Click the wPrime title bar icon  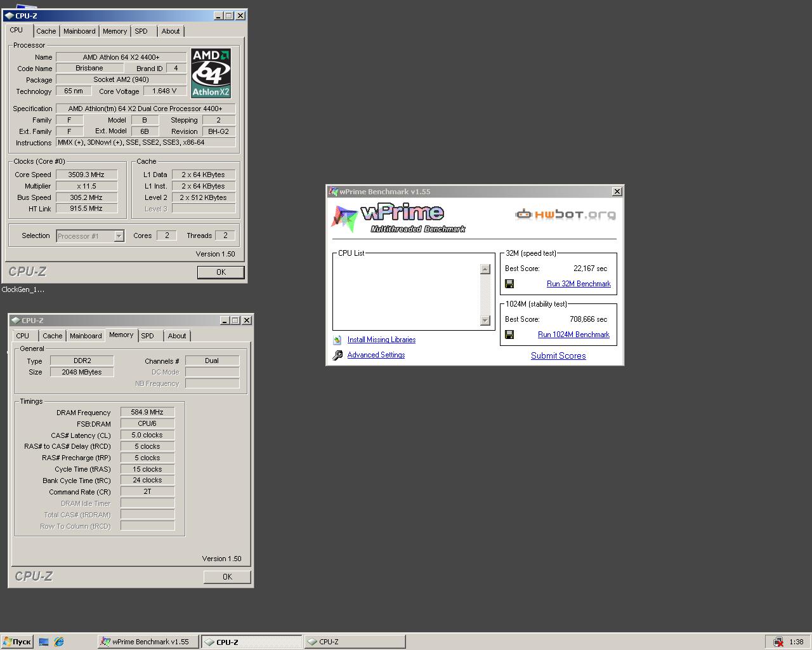pos(333,192)
